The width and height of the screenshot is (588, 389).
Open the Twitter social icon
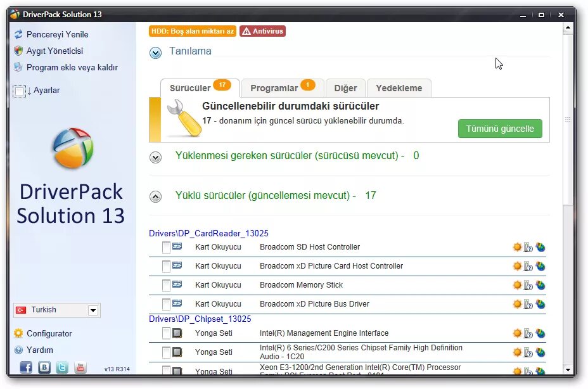62,367
